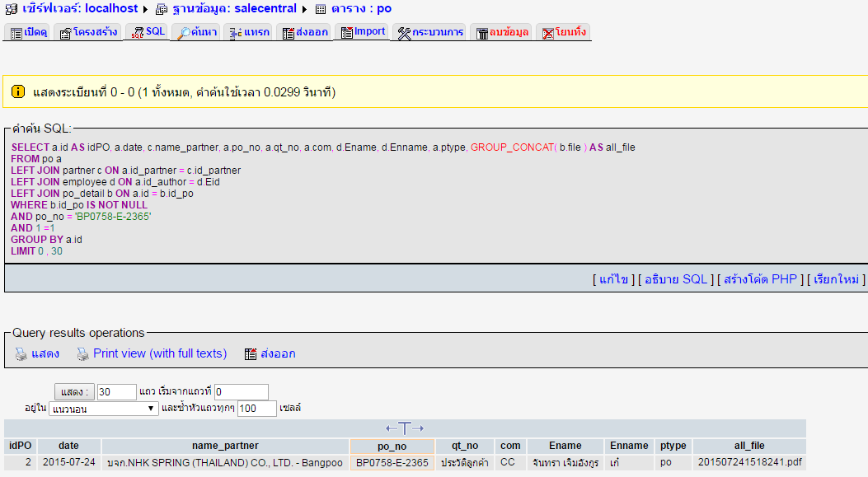Click the ประวัติลูกค้า cell in qt_no column

[x=464, y=463]
